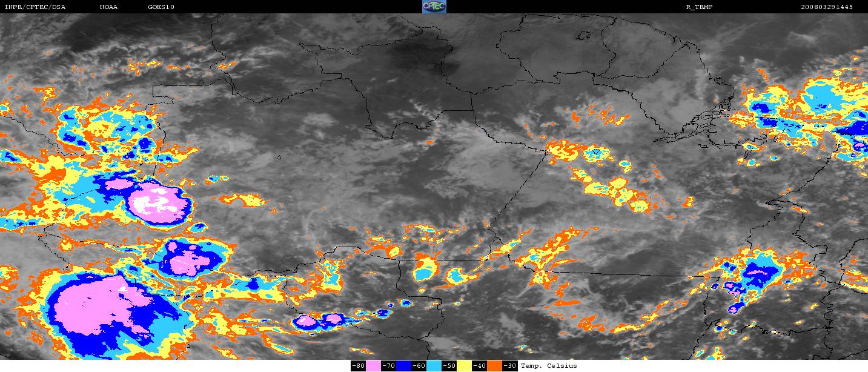
Task: Click the GOES10 satellite label
Action: [x=161, y=7]
